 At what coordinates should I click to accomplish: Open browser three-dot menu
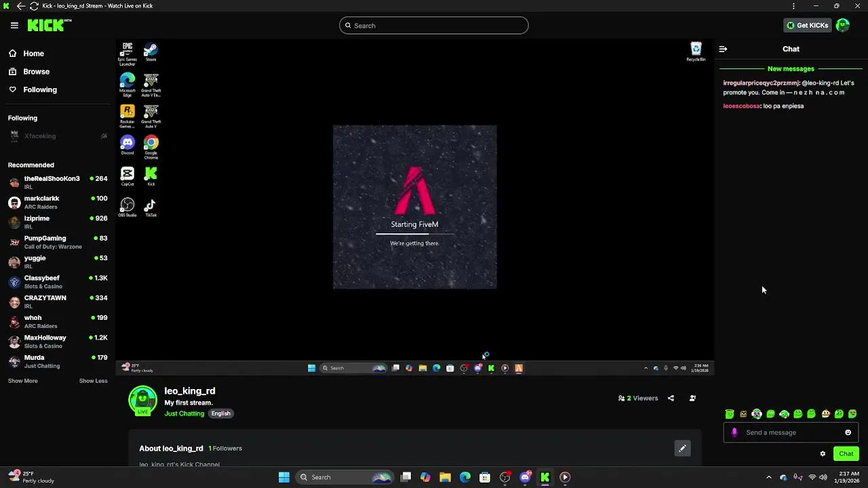793,6
